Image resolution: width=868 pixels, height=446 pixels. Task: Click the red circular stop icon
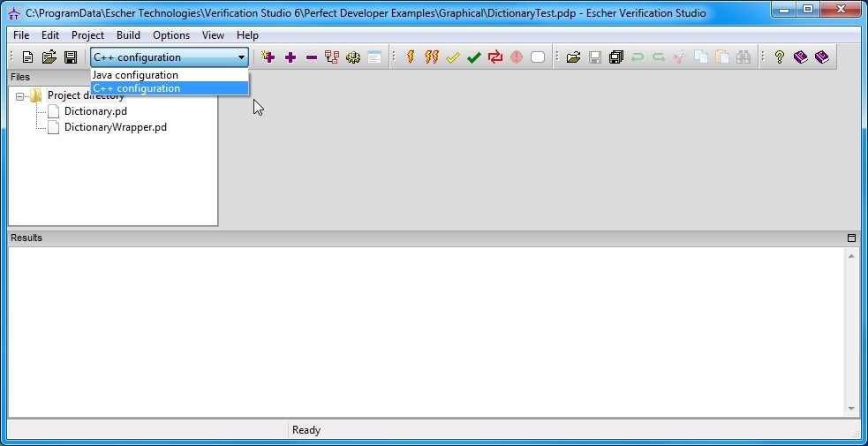click(516, 57)
